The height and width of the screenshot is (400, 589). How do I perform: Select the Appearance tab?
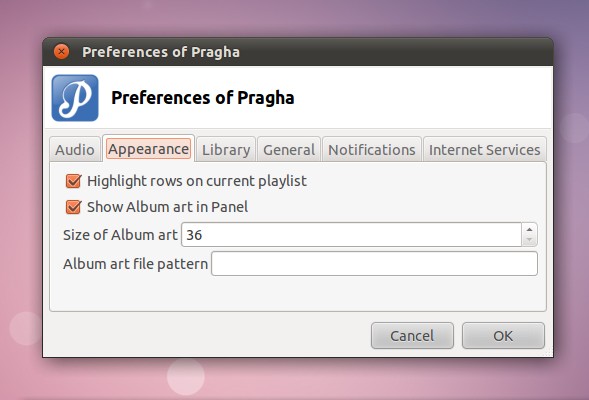tap(149, 149)
